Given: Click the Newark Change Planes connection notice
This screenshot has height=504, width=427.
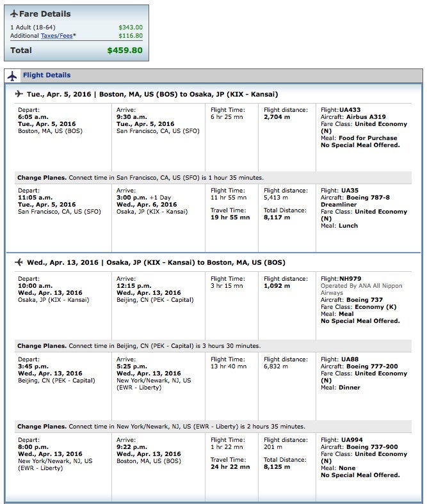Looking at the screenshot, I should click(161, 426).
